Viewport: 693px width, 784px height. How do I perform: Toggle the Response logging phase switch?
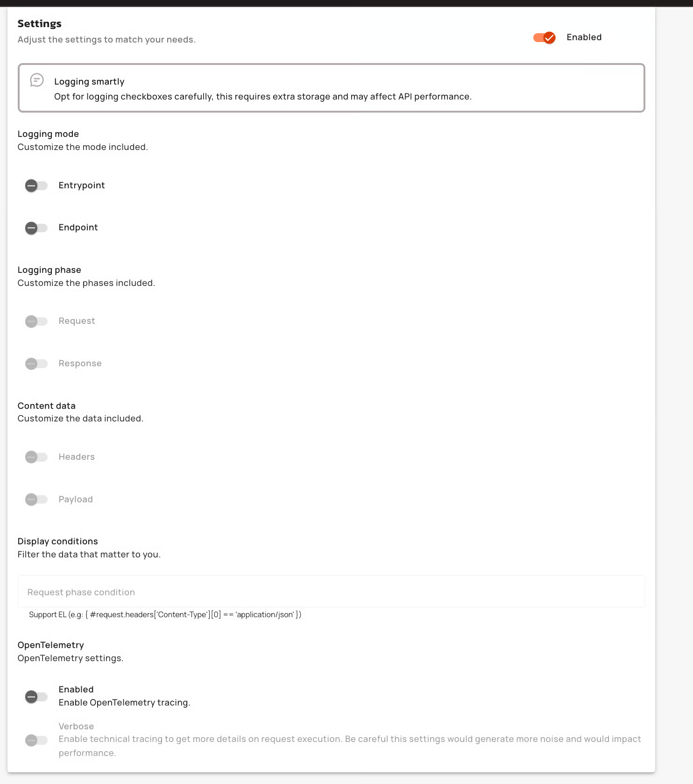pyautogui.click(x=36, y=363)
